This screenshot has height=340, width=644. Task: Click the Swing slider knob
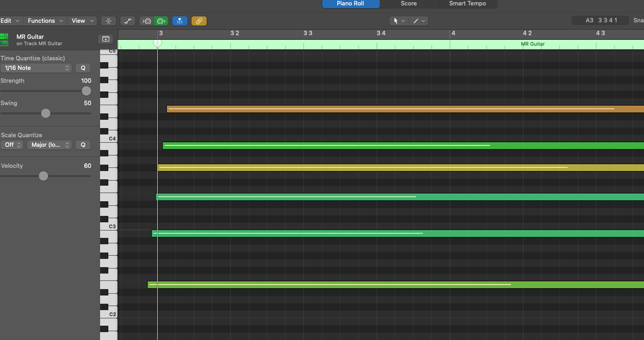(x=46, y=113)
